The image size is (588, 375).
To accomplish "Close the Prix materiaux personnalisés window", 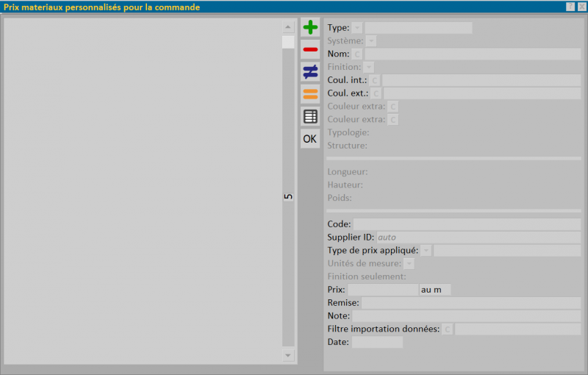I will [x=582, y=7].
